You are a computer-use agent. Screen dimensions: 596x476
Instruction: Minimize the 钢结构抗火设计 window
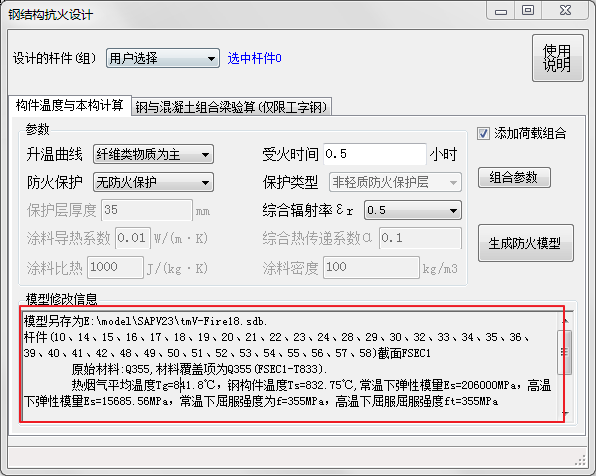point(501,11)
